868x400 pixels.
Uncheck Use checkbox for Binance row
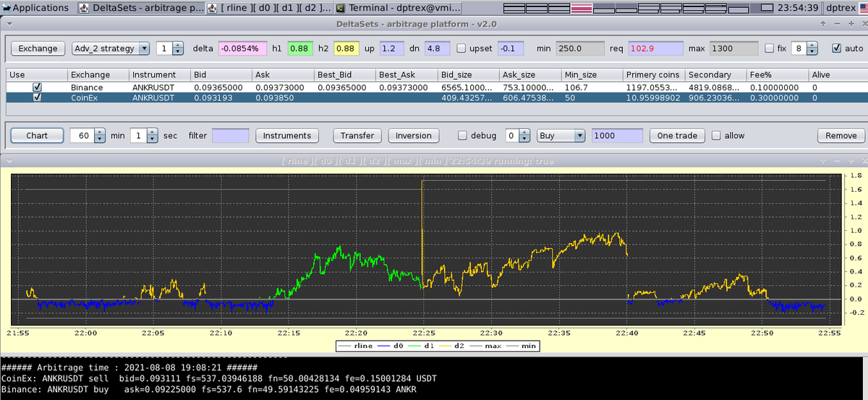pos(37,87)
